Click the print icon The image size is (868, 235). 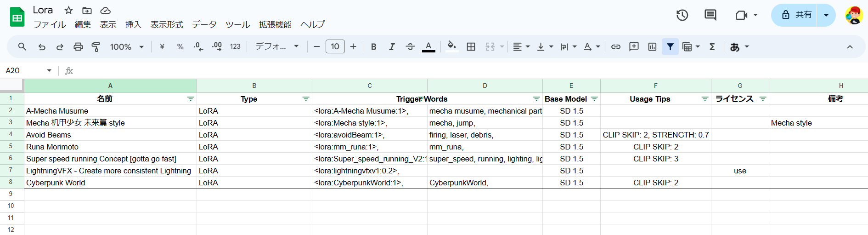tap(78, 47)
